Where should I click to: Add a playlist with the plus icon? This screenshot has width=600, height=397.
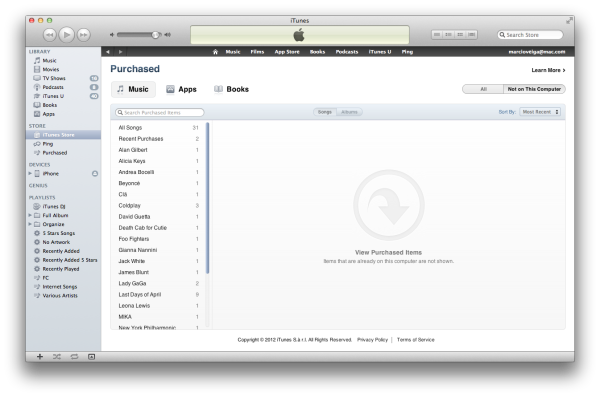click(x=40, y=356)
